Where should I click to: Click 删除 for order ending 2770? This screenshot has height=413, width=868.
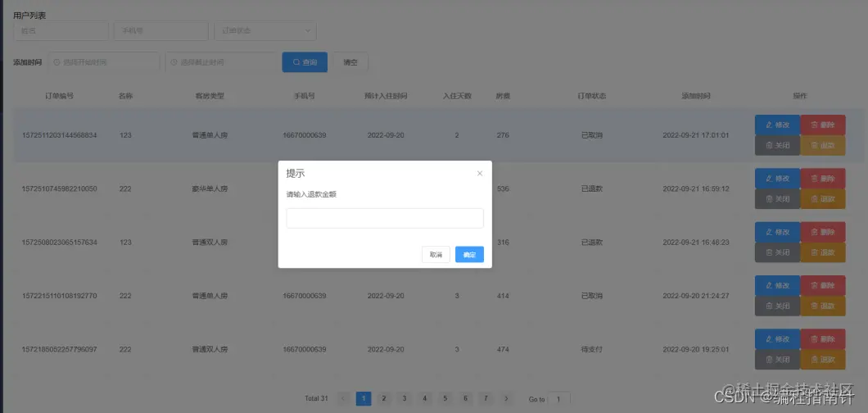[x=823, y=286]
